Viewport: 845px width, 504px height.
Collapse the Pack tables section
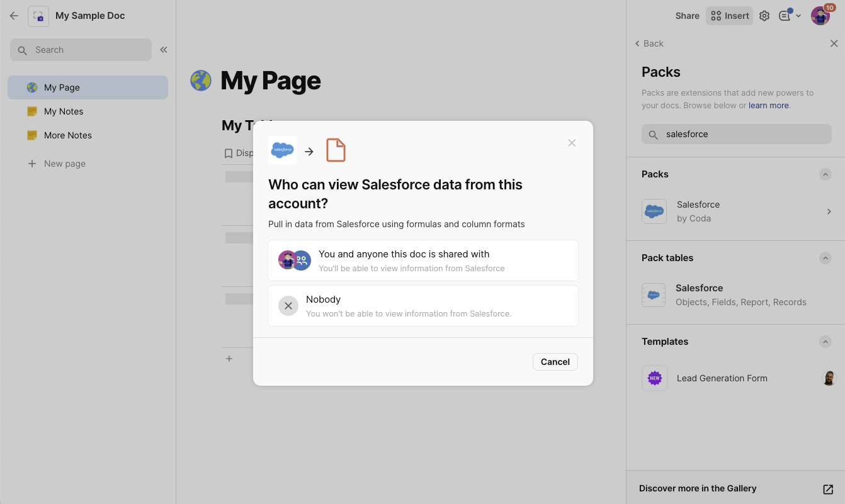pos(825,258)
